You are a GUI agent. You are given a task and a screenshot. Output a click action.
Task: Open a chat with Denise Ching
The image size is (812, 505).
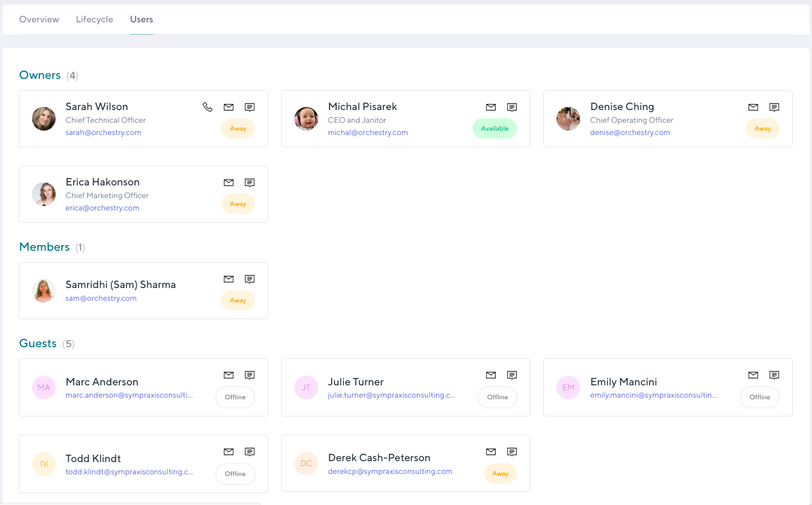tap(774, 107)
